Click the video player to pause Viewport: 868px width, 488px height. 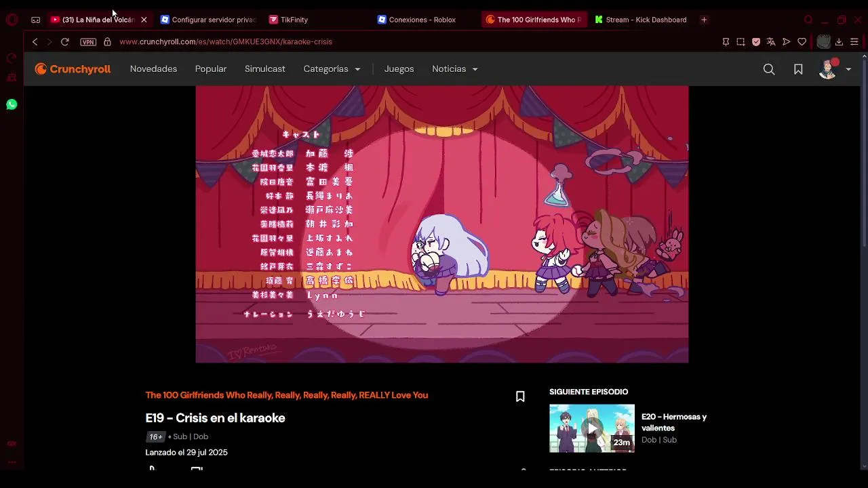(442, 224)
